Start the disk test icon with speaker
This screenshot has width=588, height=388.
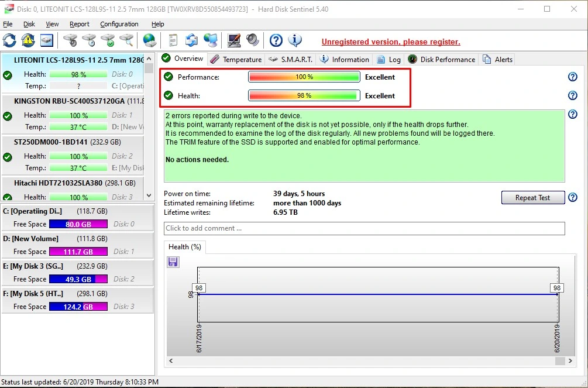coord(70,40)
